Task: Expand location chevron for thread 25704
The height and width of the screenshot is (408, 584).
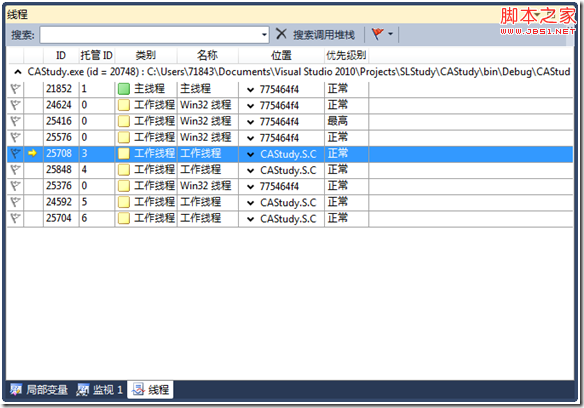Action: [251, 219]
